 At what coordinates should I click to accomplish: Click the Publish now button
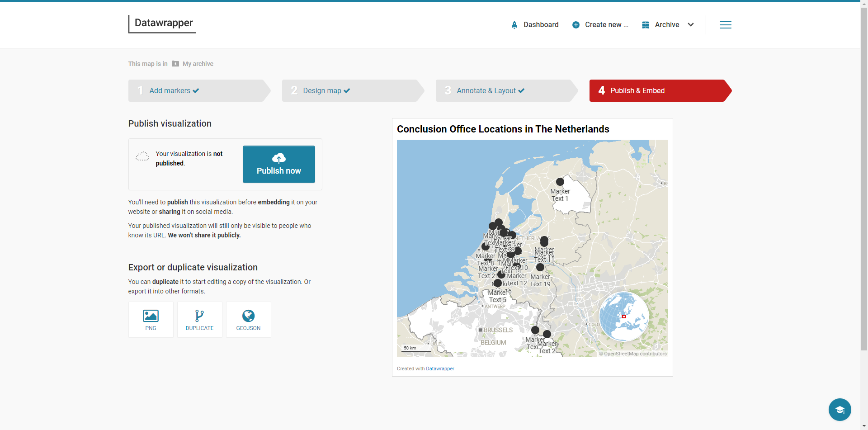pyautogui.click(x=279, y=164)
